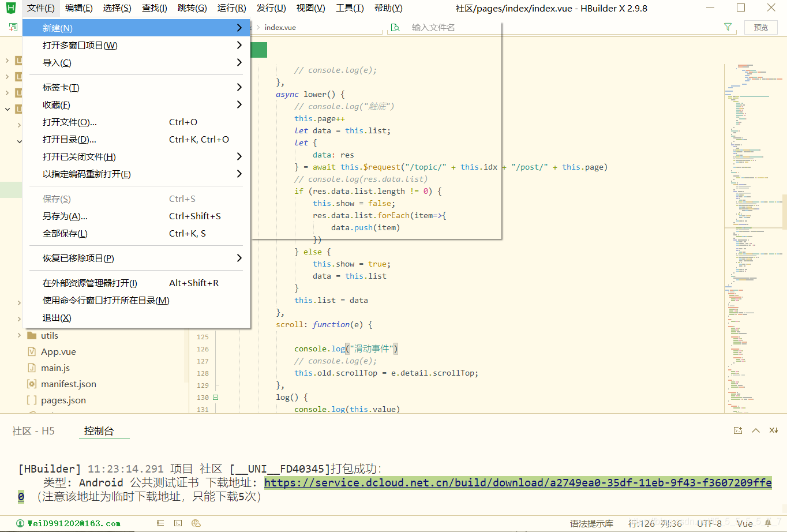Change the UTF-8 encoding selector
The image size is (787, 532).
[709, 523]
